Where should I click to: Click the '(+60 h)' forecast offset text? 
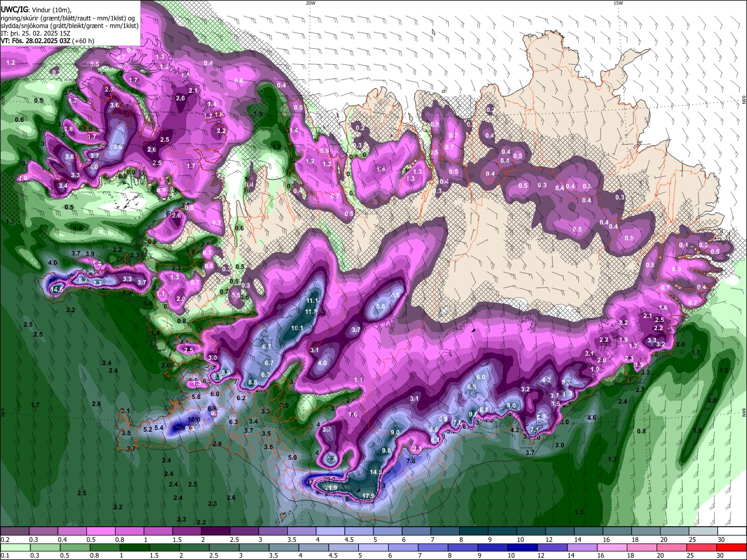tap(83, 41)
